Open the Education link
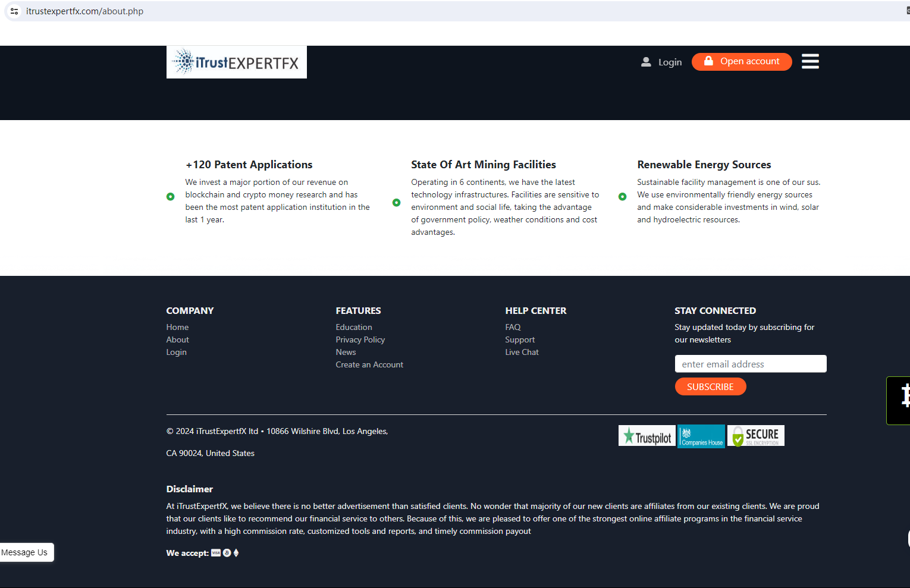910x588 pixels. point(354,327)
